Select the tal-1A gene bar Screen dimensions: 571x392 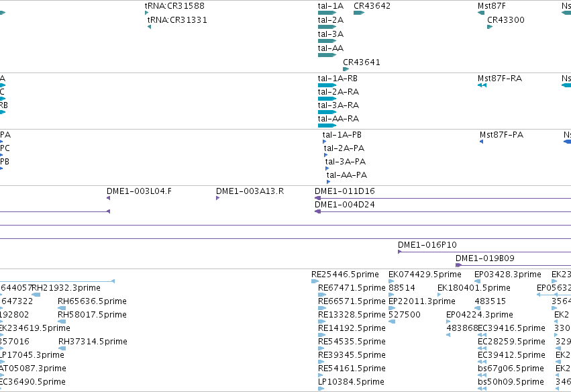[327, 13]
